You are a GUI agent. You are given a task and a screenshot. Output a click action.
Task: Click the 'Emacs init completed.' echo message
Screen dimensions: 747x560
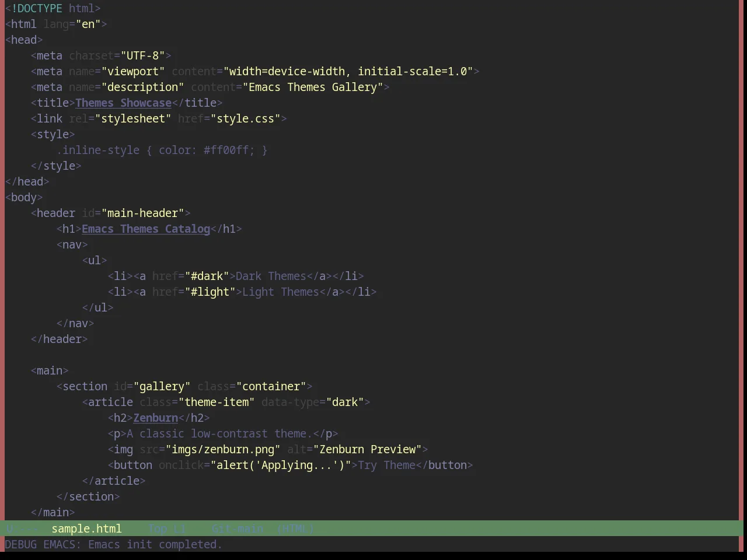(x=155, y=544)
